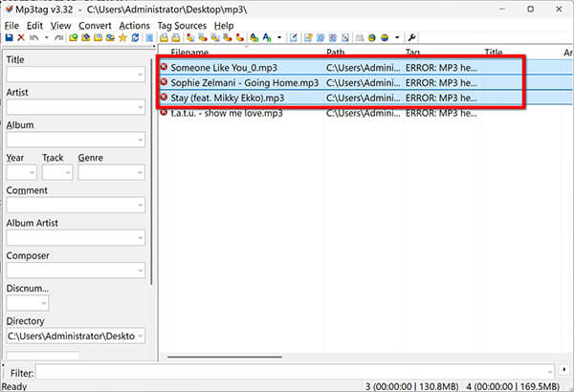
Task: Click the third folder icon for opening playlist
Action: [x=99, y=37]
